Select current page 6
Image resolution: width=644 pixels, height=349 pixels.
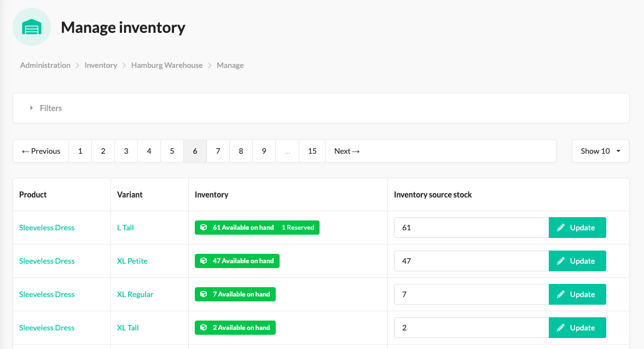click(195, 151)
